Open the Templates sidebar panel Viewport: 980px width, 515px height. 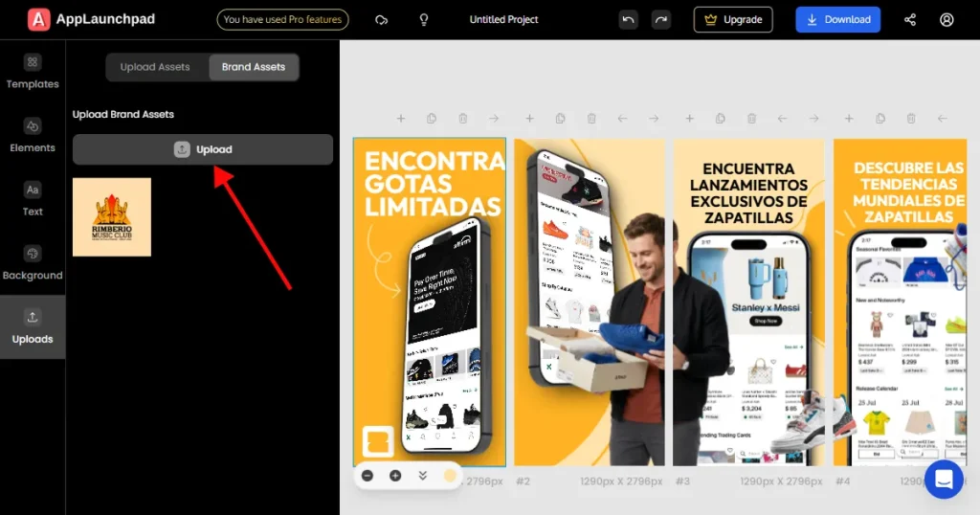click(x=33, y=72)
